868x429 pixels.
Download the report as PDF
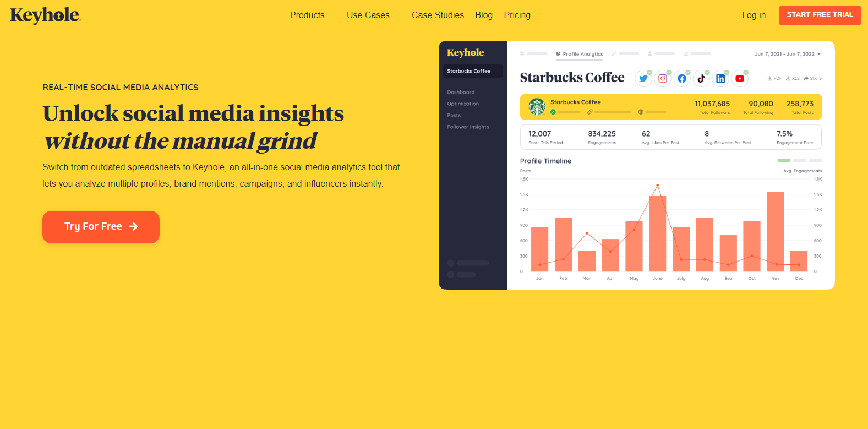pyautogui.click(x=774, y=79)
